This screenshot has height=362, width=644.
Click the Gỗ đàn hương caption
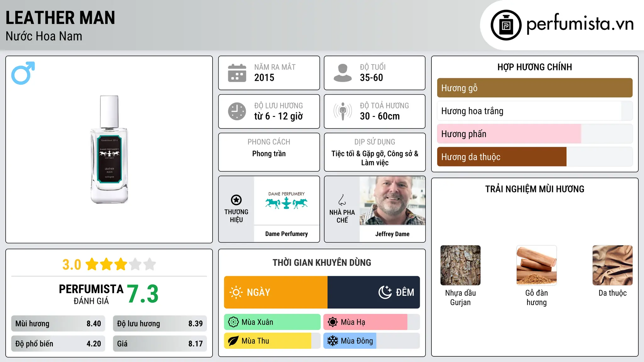point(536,298)
